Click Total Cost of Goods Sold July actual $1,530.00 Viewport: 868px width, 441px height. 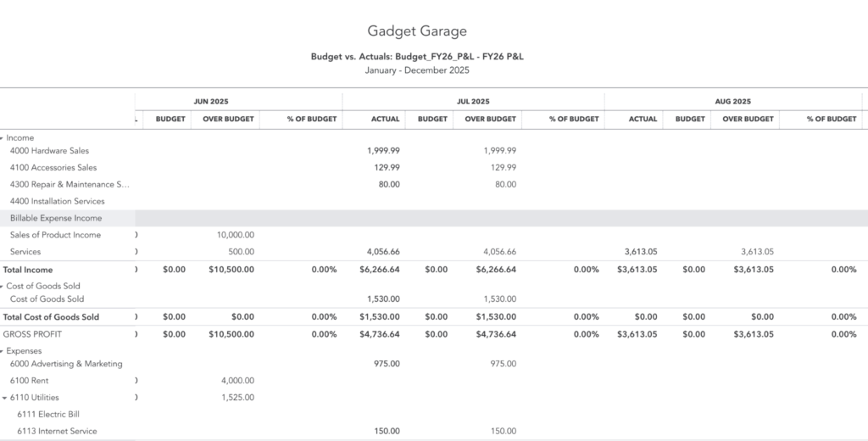(x=379, y=317)
